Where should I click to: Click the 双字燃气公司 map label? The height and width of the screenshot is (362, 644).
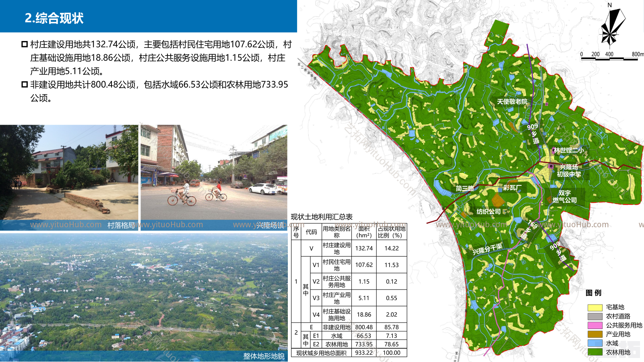click(564, 197)
